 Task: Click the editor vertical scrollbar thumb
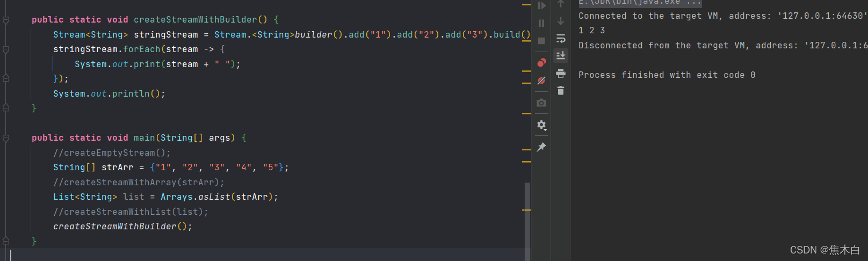tap(527, 221)
